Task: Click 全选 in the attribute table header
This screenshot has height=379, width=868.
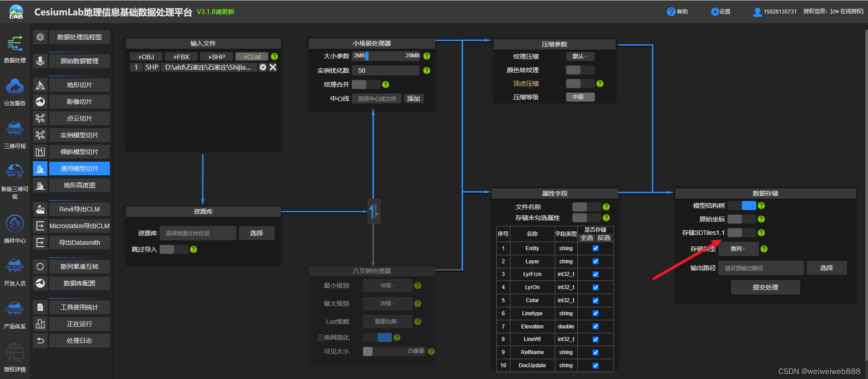Action: [x=587, y=238]
